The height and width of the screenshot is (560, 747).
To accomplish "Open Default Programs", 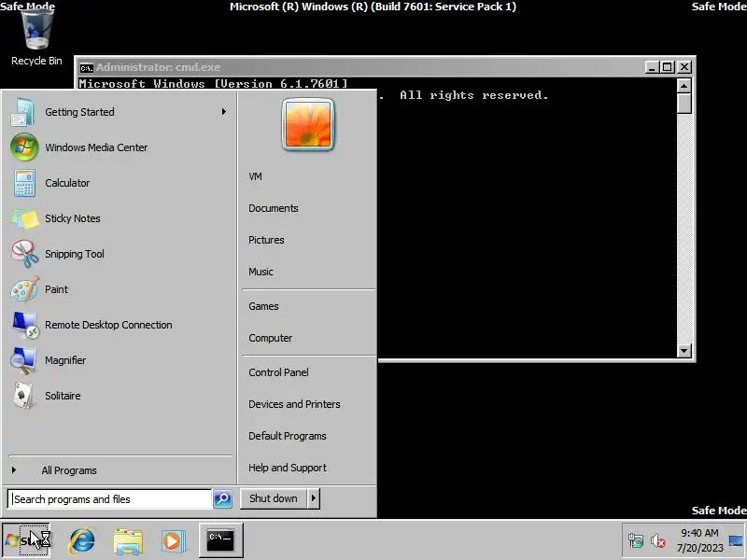I will coord(288,436).
